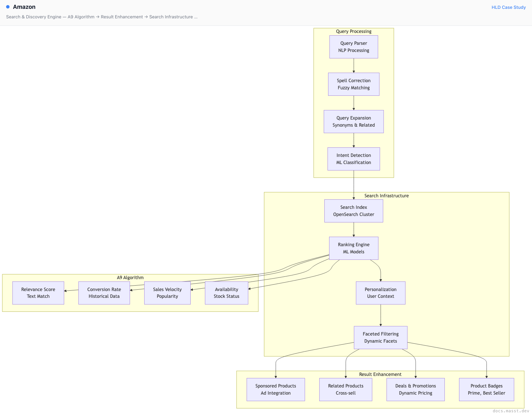Select the Sales Velocity Popularity node

pos(167,293)
